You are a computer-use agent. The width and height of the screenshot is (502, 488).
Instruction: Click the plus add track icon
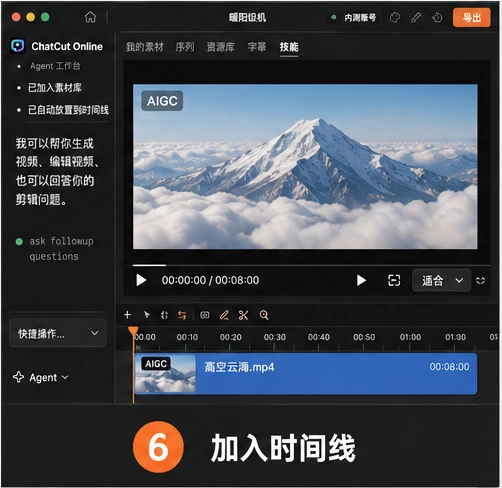click(x=127, y=315)
